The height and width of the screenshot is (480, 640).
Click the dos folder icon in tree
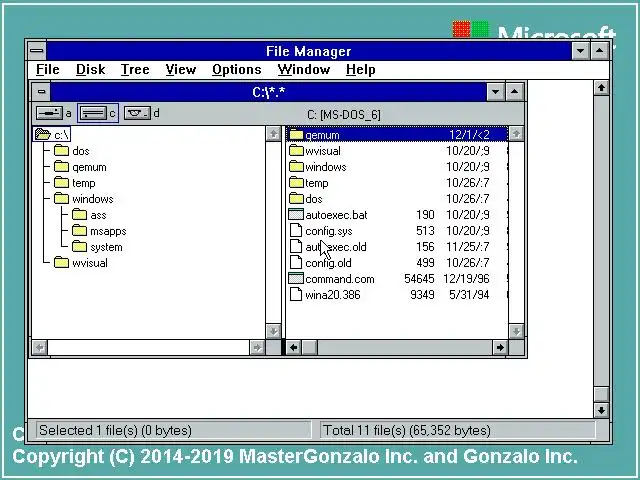point(62,151)
